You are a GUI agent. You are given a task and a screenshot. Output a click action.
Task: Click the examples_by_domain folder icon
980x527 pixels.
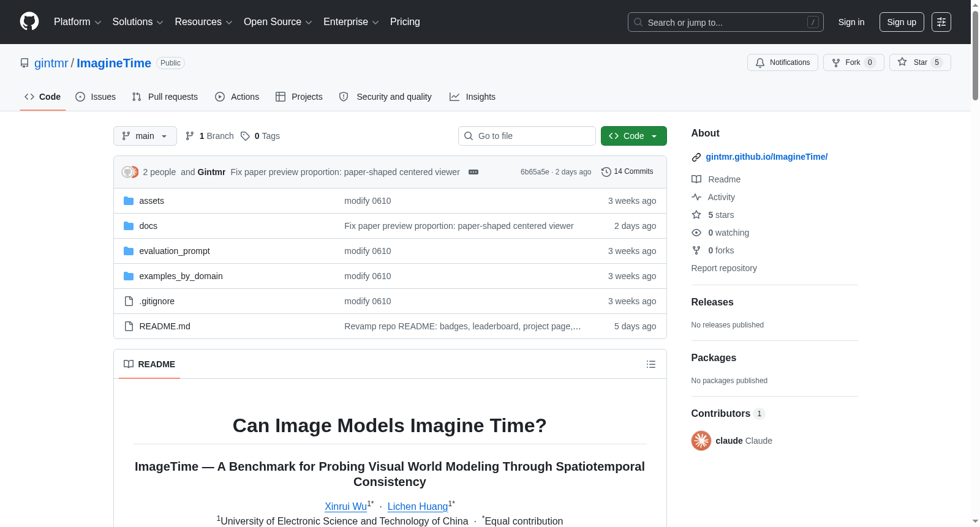(129, 276)
